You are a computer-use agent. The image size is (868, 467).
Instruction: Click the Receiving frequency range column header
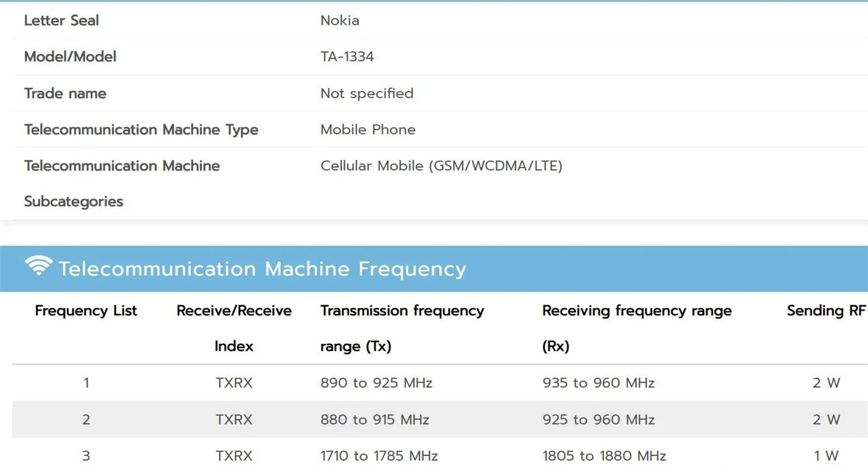pyautogui.click(x=637, y=328)
